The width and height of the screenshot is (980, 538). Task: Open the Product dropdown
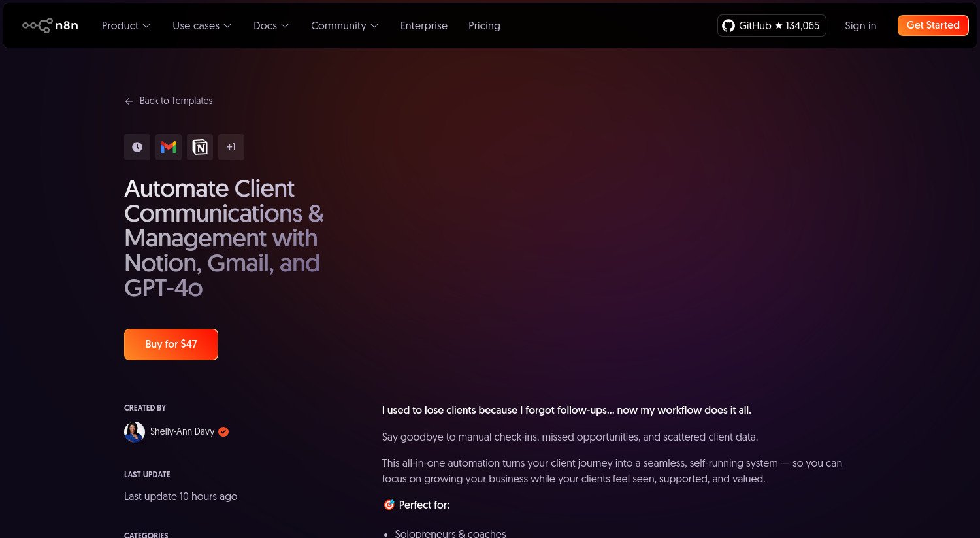125,25
